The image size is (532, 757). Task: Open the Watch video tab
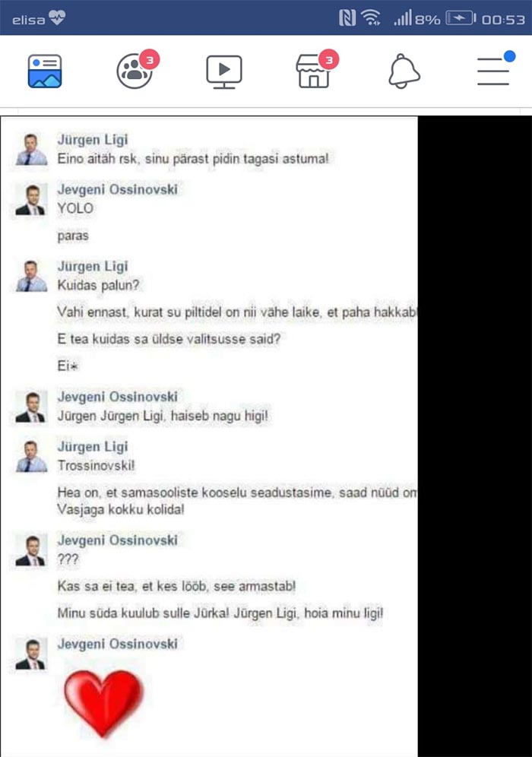(x=224, y=71)
